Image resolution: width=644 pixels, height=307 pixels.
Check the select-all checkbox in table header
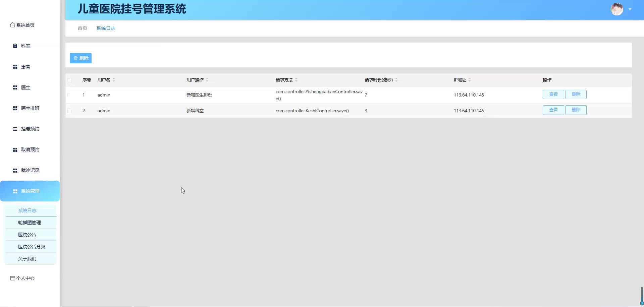click(x=70, y=80)
